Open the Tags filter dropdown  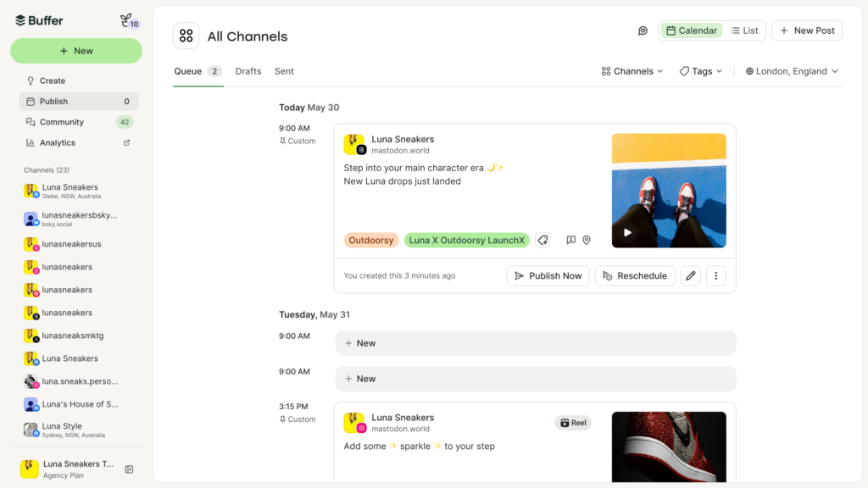coord(701,71)
